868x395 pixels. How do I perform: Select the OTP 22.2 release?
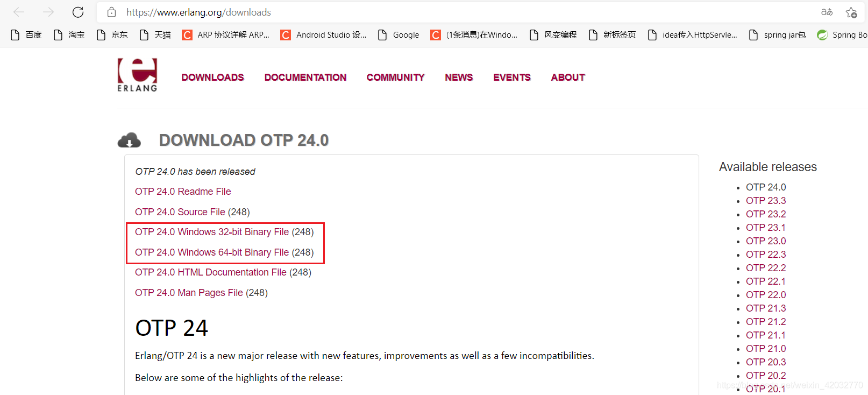pos(766,268)
